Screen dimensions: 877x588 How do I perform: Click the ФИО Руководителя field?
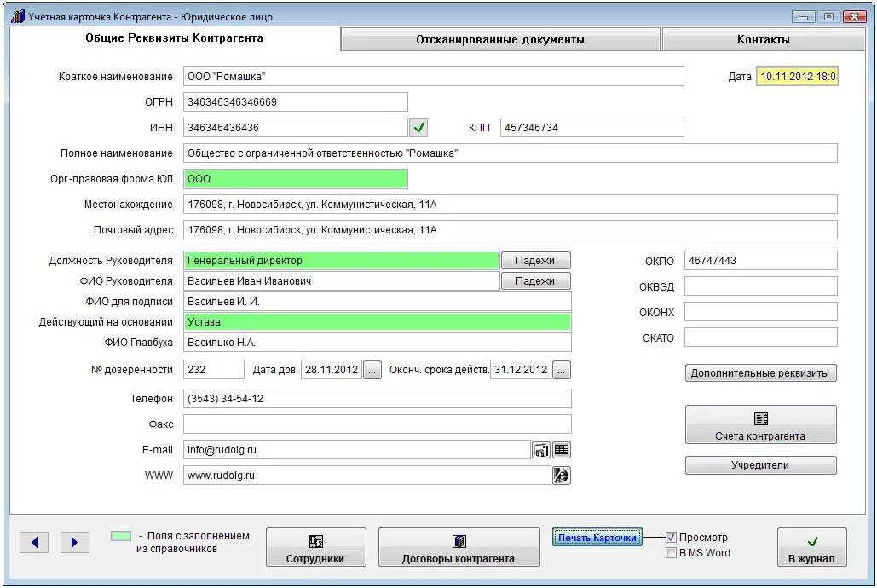(x=341, y=281)
